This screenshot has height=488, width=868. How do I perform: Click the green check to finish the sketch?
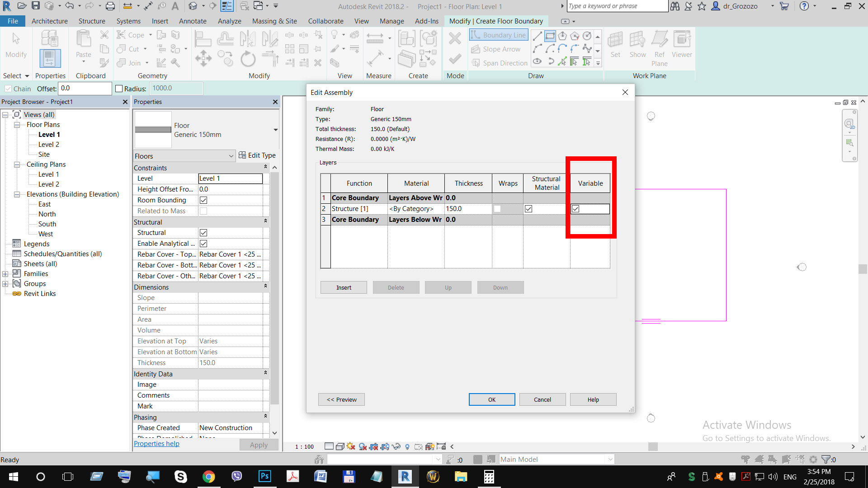tap(455, 59)
